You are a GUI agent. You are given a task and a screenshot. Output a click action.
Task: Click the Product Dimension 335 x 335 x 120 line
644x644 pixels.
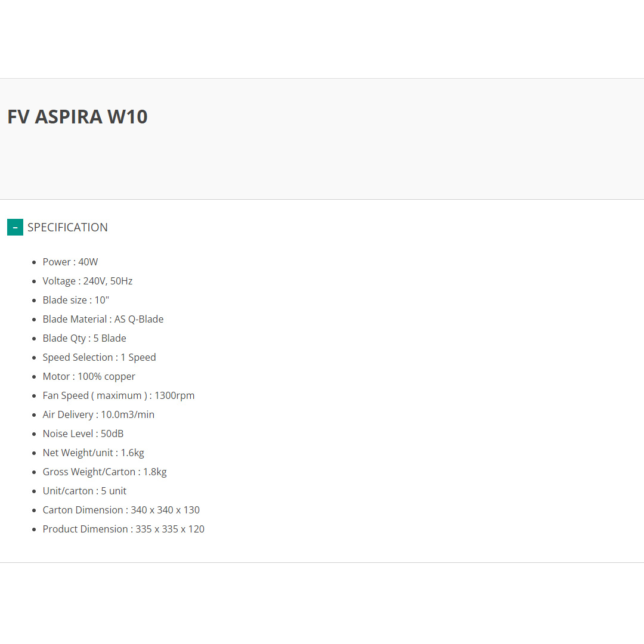123,529
